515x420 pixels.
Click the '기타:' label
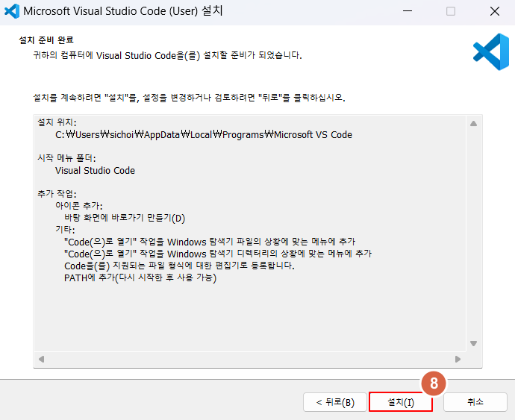[65, 230]
